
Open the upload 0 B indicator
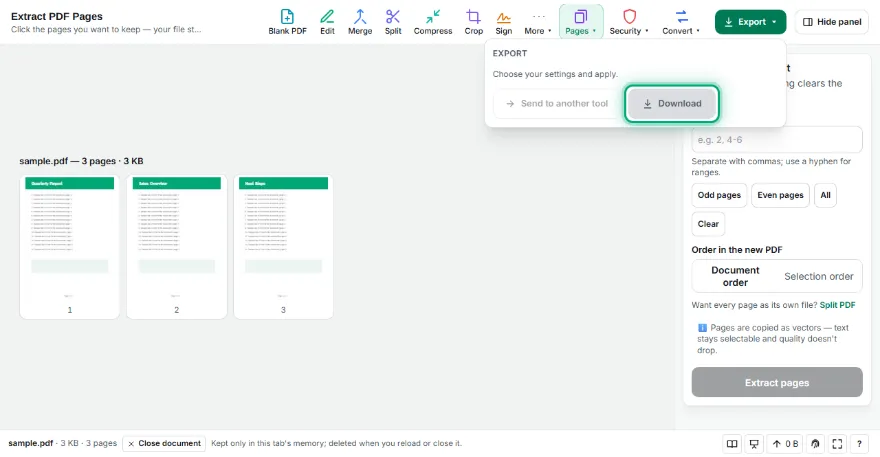click(x=785, y=444)
